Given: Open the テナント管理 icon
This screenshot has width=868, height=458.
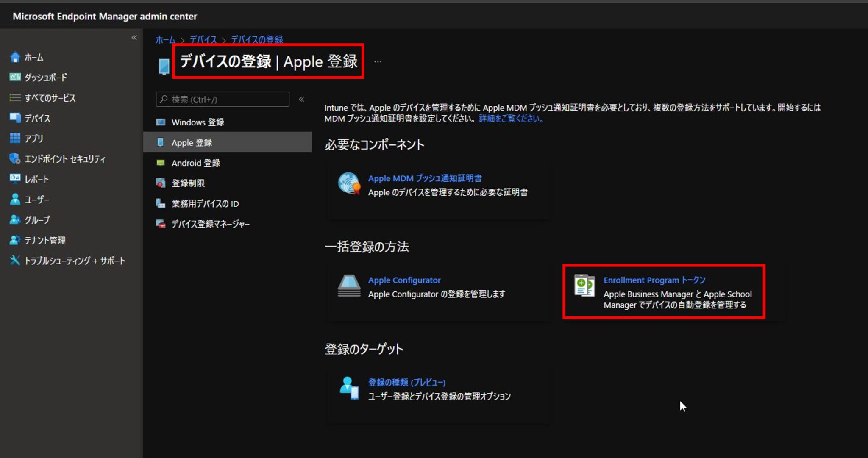Looking at the screenshot, I should [x=15, y=240].
